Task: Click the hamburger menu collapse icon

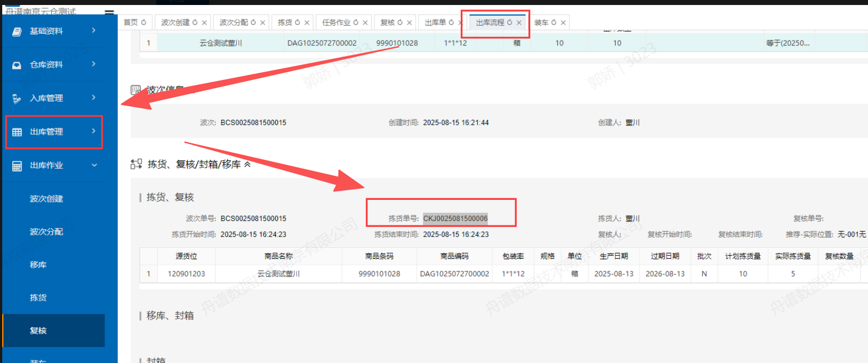Action: 109,13
